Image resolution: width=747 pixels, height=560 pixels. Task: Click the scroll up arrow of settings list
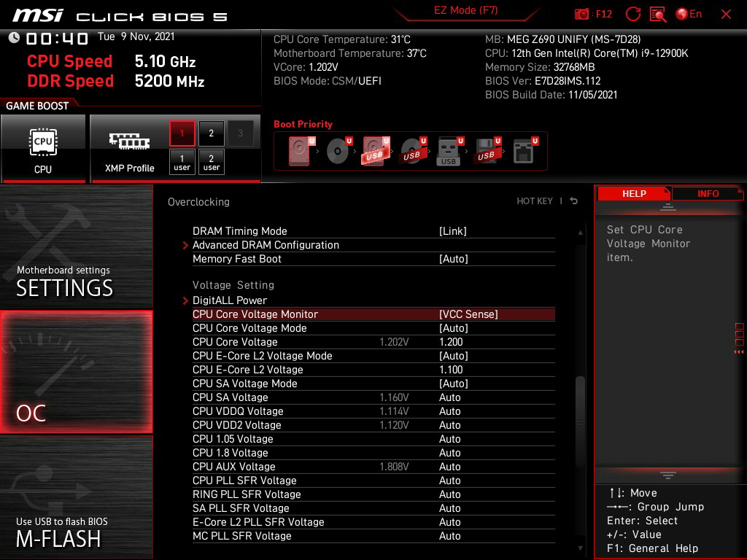(x=580, y=233)
